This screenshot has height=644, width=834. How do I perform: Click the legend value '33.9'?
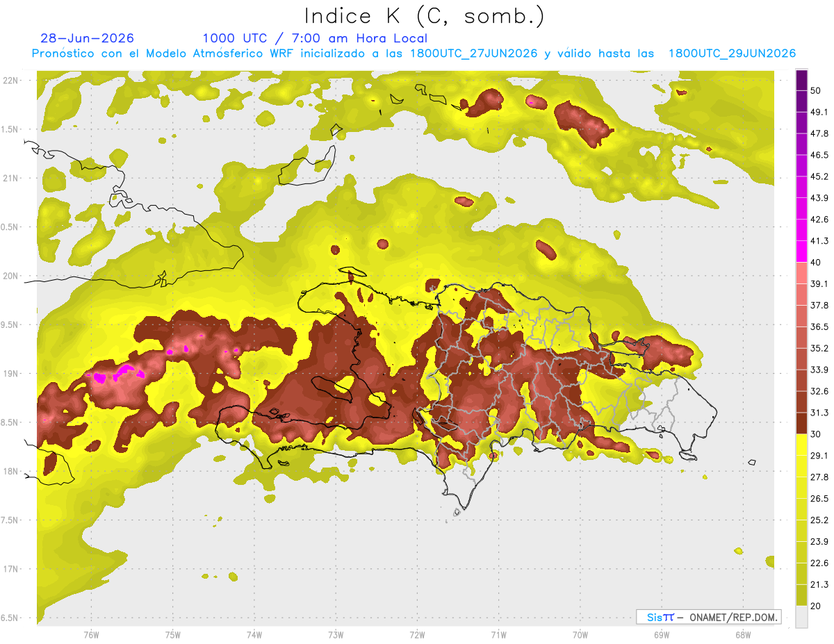point(819,370)
